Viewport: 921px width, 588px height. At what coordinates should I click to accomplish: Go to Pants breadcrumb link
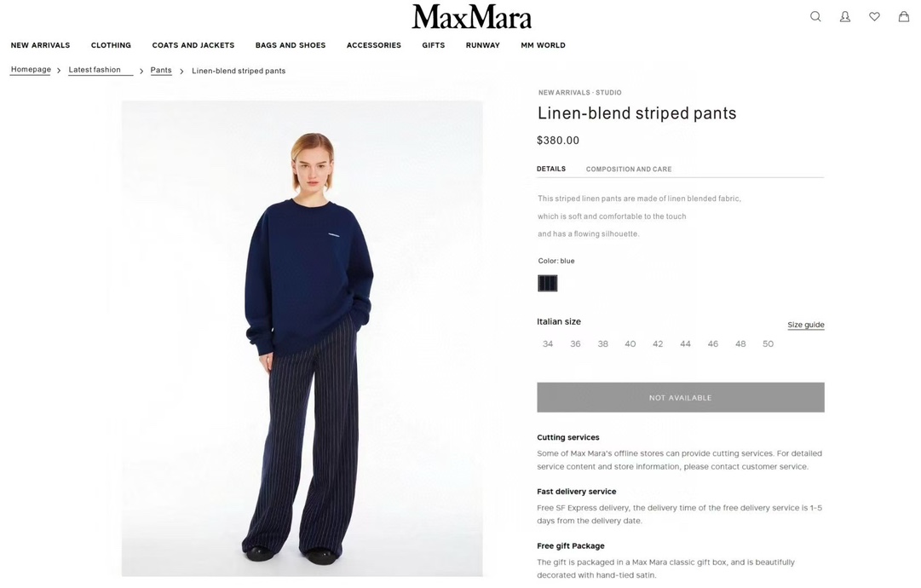coord(161,70)
